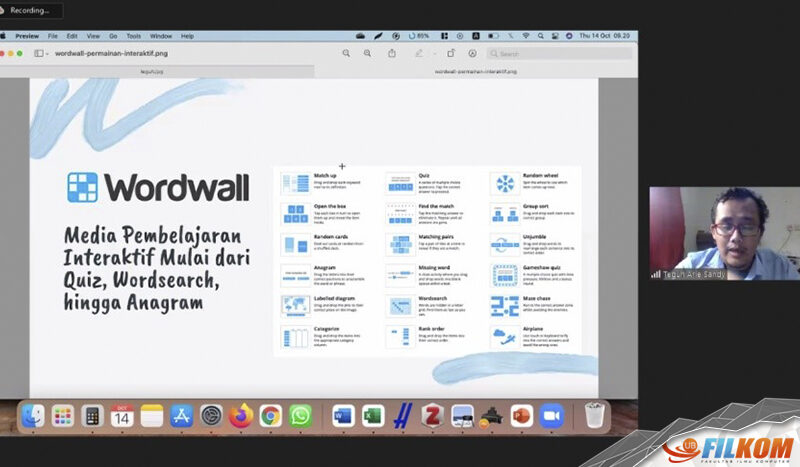Screen dimensions: 800x467
Task: Click the zoom out magnifier in Preview toolbar
Action: pyautogui.click(x=346, y=53)
